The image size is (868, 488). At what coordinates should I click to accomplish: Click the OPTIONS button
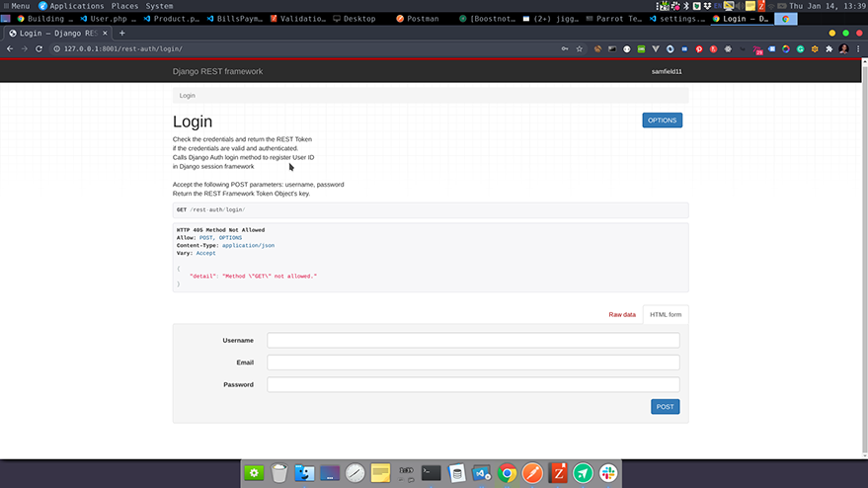click(662, 121)
